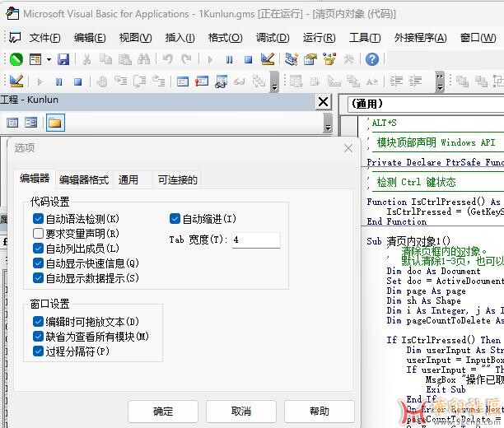Image resolution: width=504 pixels, height=428 pixels.
Task: Toggle 自动显示数据提示(S) checkbox
Action: click(38, 278)
